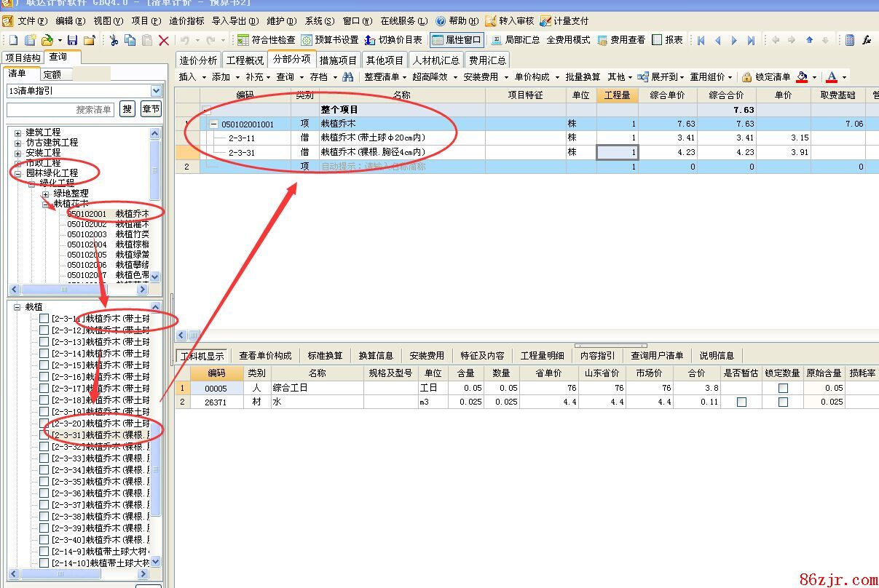Click the red Delete X icon
Viewport: 879px width, 588px height.
click(164, 41)
